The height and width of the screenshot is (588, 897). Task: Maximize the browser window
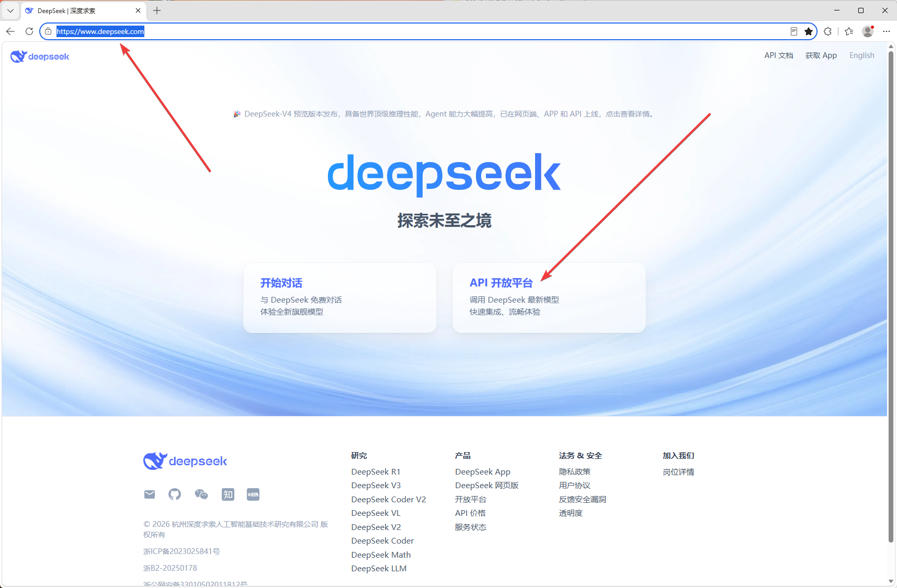click(861, 10)
